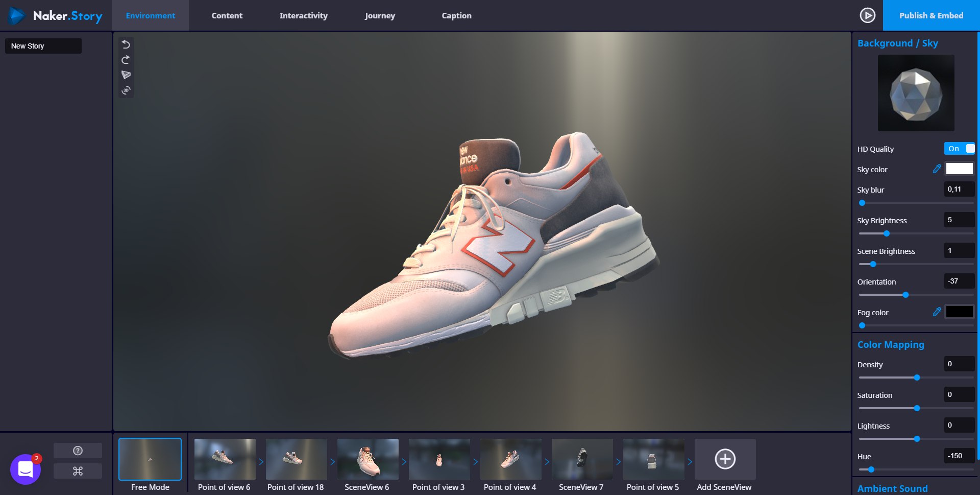Click the help question mark icon

click(x=78, y=451)
